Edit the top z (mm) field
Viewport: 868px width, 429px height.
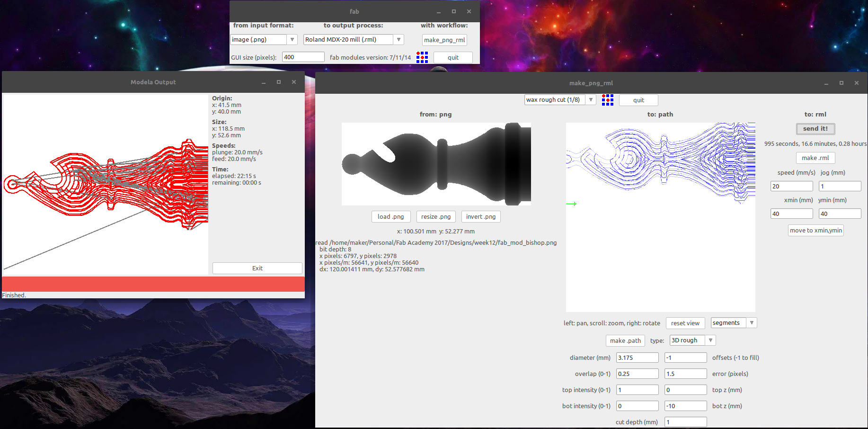click(x=686, y=390)
